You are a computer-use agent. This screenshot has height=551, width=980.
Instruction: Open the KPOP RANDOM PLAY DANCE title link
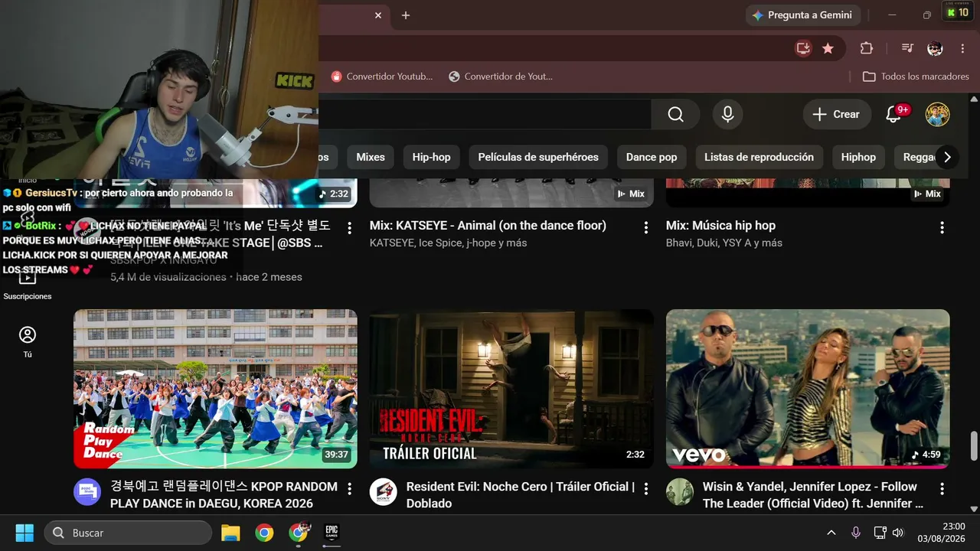point(224,495)
